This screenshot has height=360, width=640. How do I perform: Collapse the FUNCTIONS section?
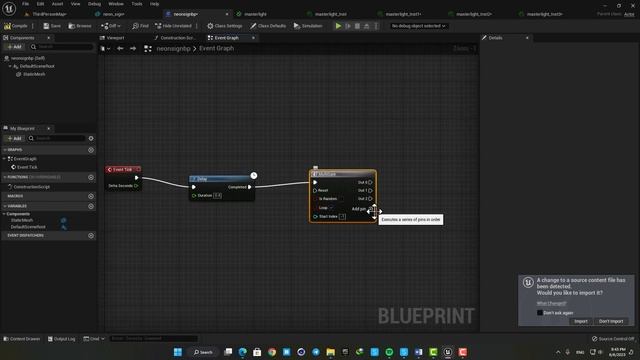pyautogui.click(x=4, y=177)
